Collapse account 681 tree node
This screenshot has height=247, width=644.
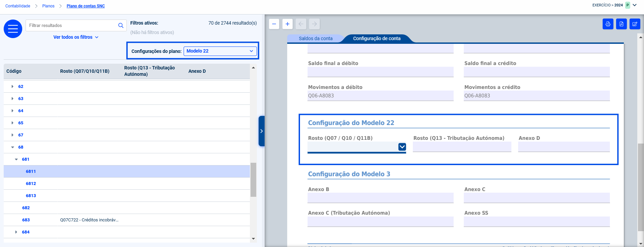coord(16,159)
